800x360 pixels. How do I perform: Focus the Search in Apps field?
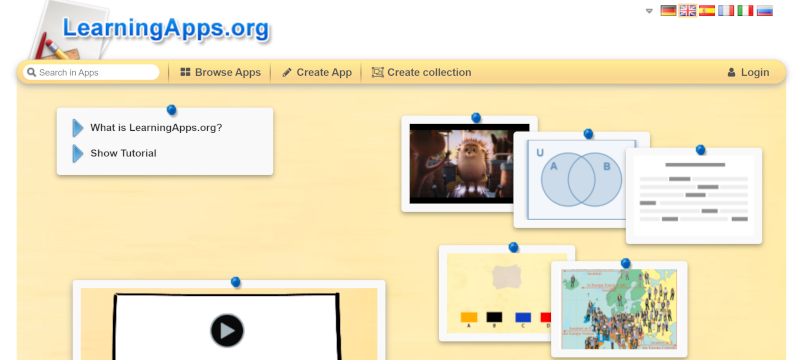point(91,72)
